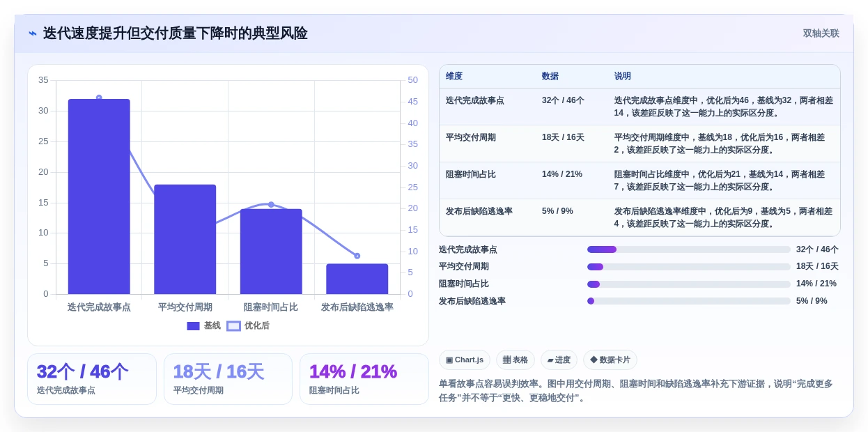Open the 32个 / 46个 data card

(92, 379)
